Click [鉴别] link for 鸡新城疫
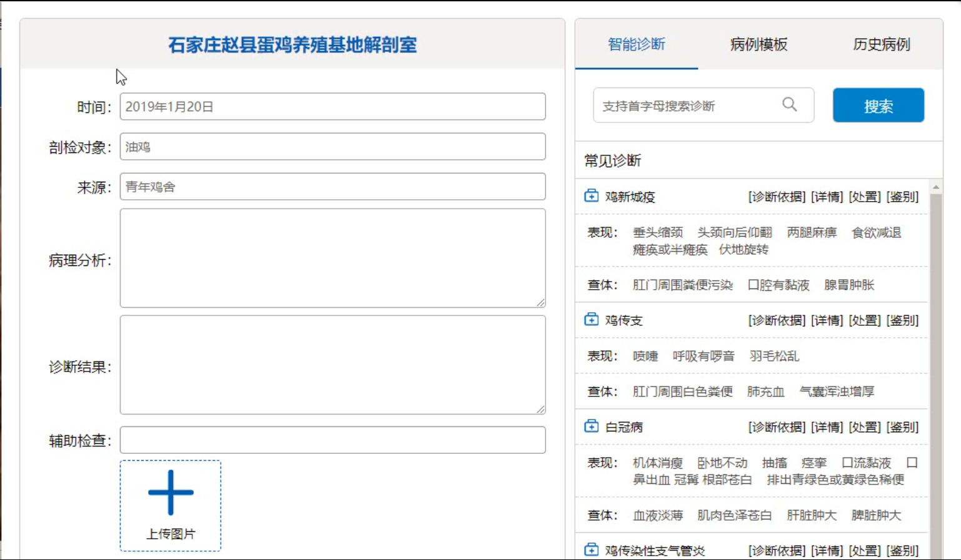Viewport: 961px width, 560px height. coord(902,197)
